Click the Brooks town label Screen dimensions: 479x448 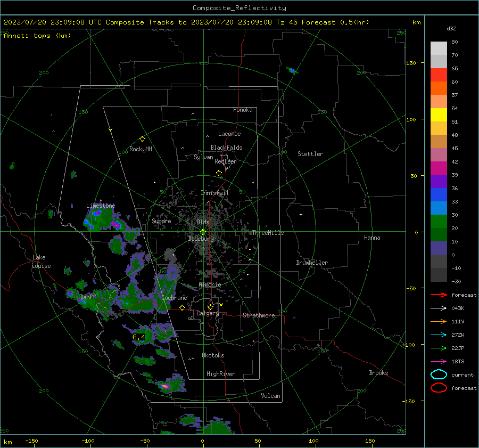[378, 373]
